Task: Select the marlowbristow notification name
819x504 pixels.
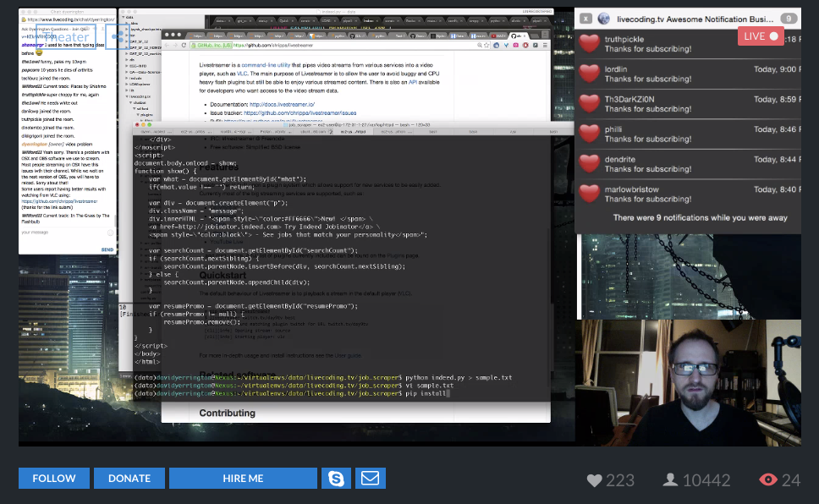Action: tap(631, 189)
